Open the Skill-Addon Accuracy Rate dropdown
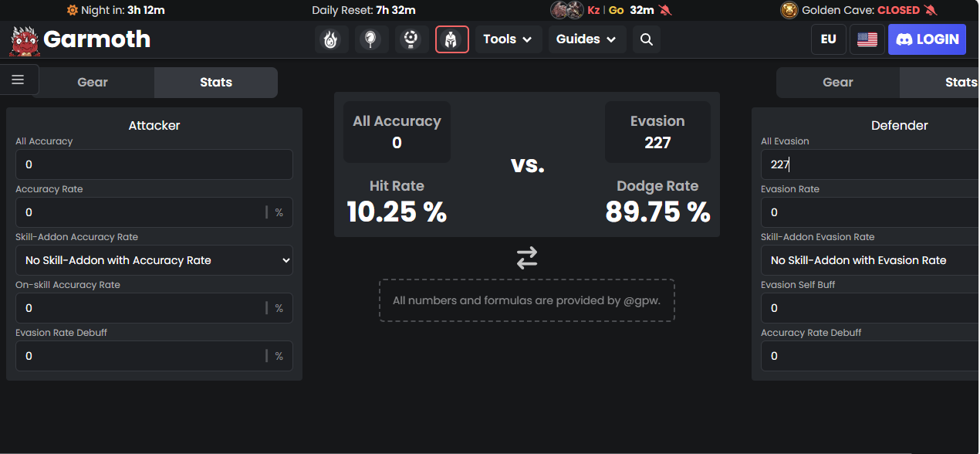This screenshot has height=454, width=980. pyautogui.click(x=154, y=260)
